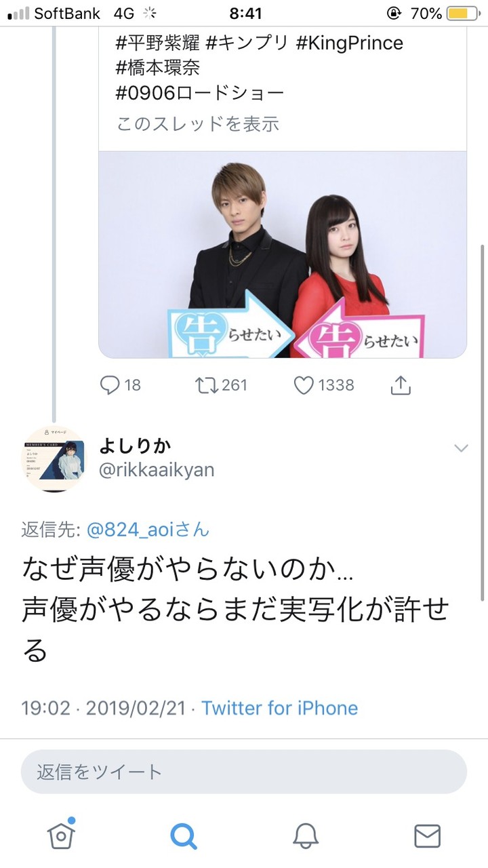
Task: Go to the Home tab icon
Action: pos(61,834)
